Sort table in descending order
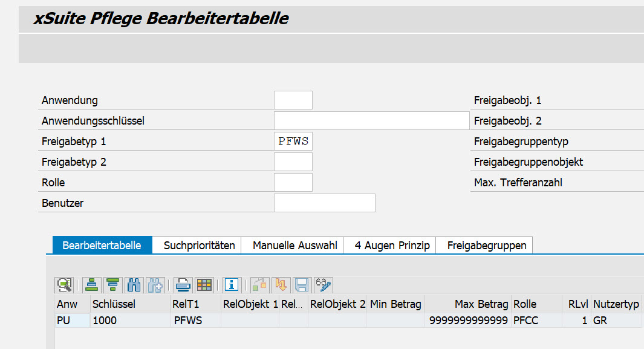This screenshot has height=349, width=644. 112,284
